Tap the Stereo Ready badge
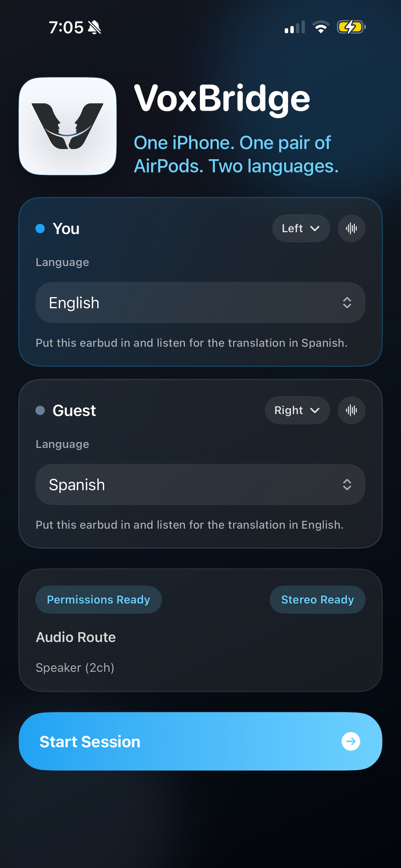The width and height of the screenshot is (401, 868). 317,600
